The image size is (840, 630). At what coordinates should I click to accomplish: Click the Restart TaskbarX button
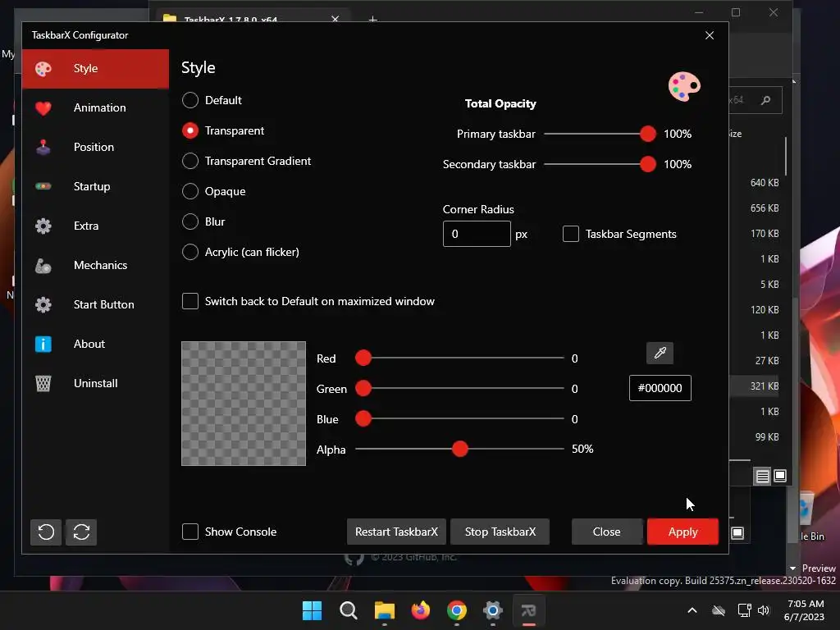(396, 532)
